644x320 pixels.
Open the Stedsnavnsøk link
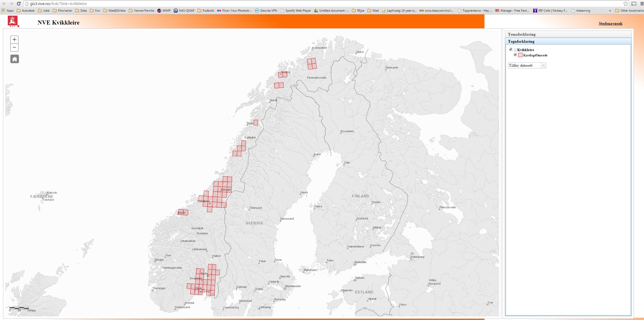coord(610,24)
